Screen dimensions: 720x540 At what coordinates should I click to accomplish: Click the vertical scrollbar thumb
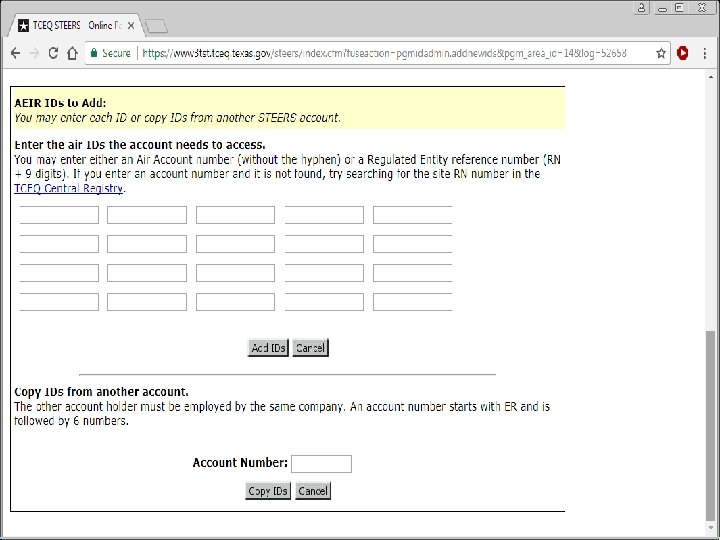click(710, 425)
